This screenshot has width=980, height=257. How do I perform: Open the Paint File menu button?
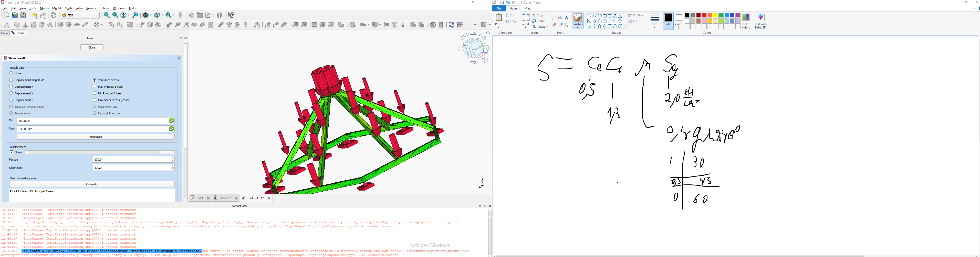click(499, 8)
